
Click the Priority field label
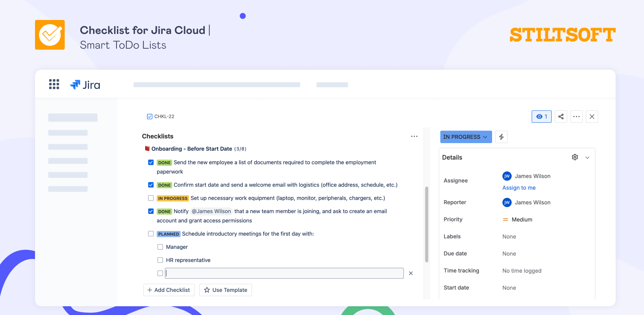[x=453, y=219]
